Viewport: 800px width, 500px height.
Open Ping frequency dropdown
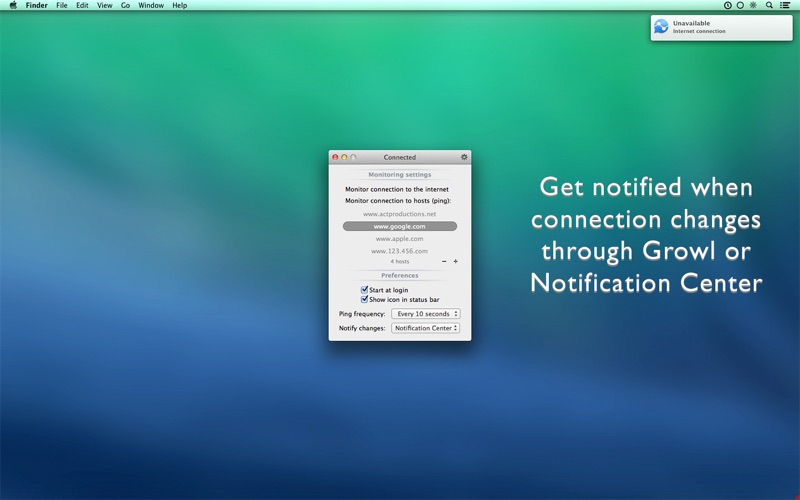pos(426,314)
